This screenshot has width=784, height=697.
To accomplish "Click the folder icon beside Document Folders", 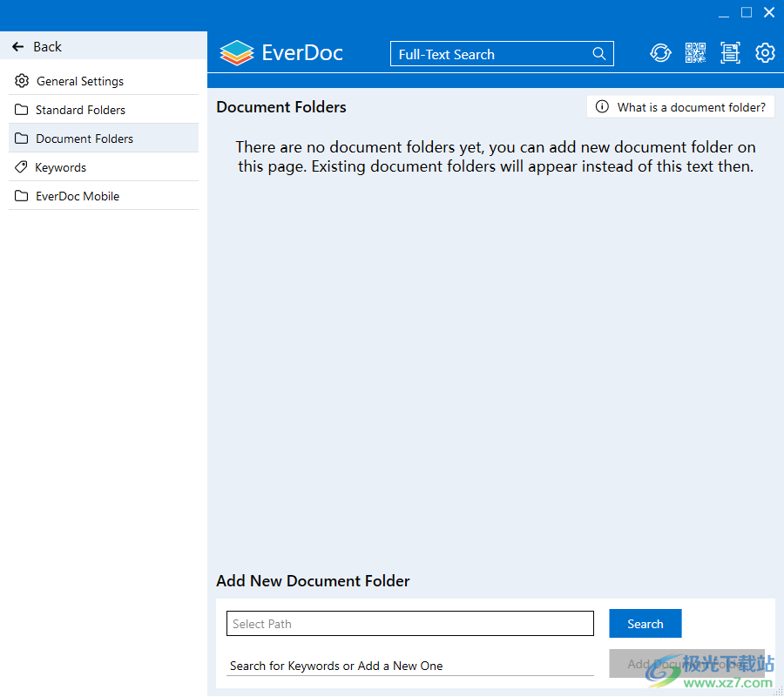I will [x=21, y=139].
